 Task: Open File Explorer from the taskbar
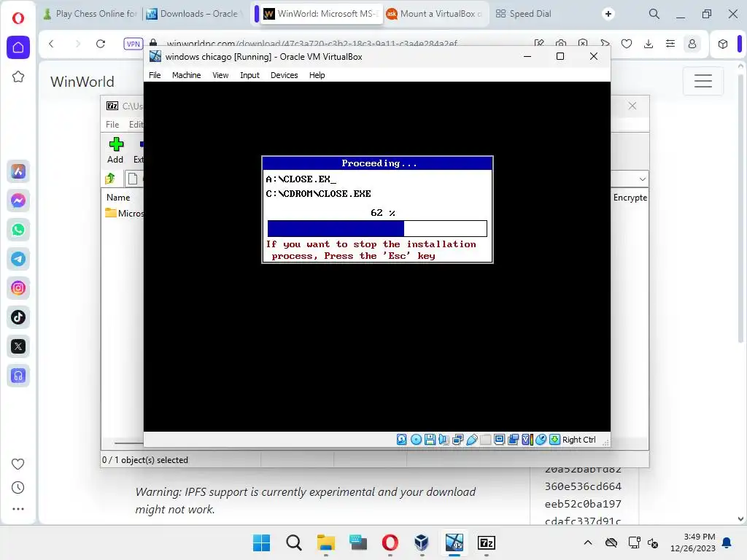point(326,542)
